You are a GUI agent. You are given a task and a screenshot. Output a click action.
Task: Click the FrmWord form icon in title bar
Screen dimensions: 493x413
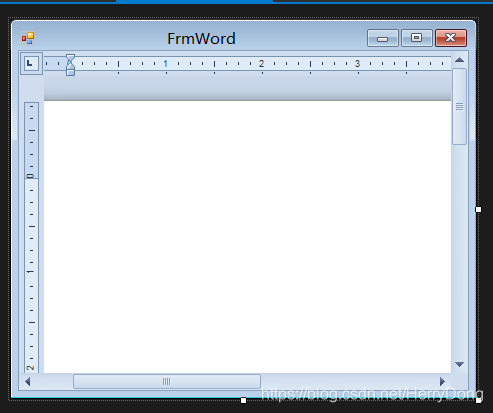28,38
